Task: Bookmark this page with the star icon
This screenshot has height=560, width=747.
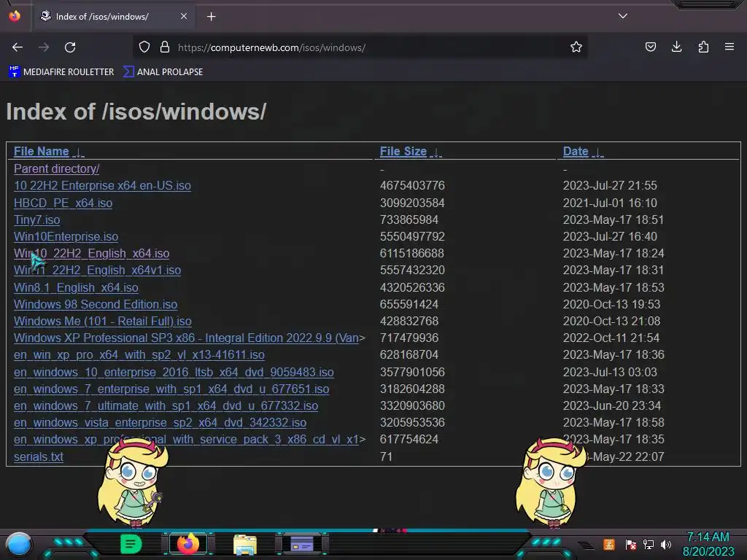Action: point(576,47)
